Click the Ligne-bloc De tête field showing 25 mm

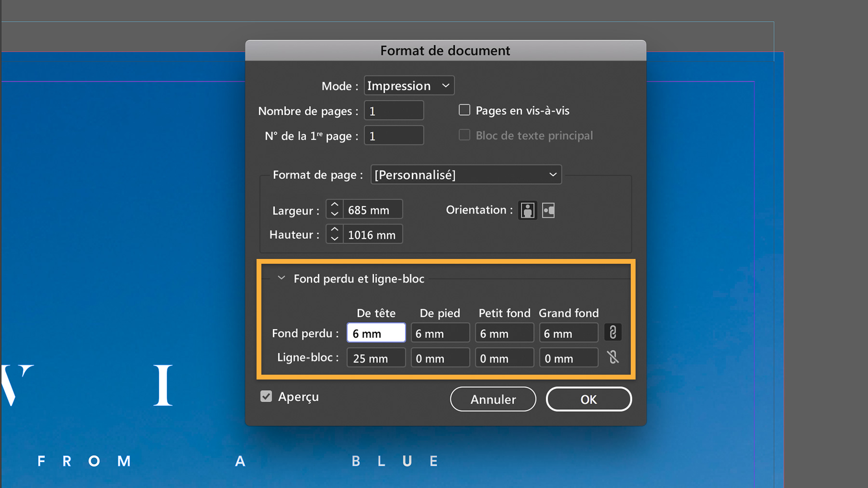point(376,357)
